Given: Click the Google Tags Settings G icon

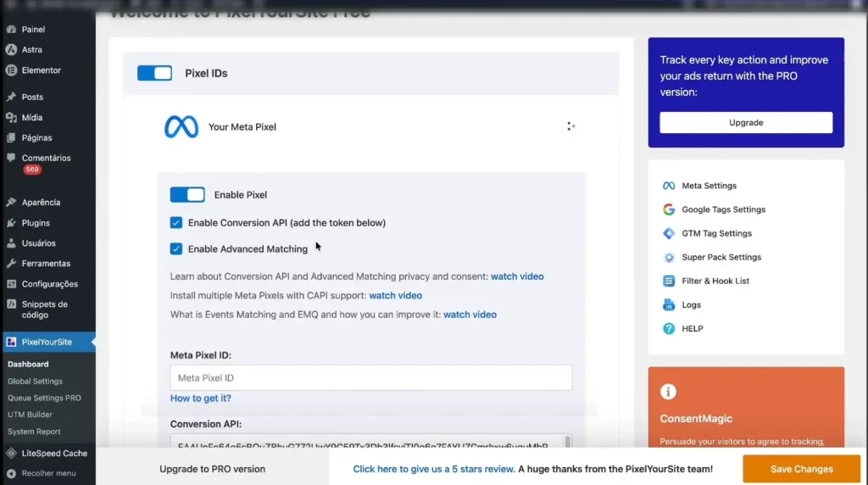Looking at the screenshot, I should 669,209.
